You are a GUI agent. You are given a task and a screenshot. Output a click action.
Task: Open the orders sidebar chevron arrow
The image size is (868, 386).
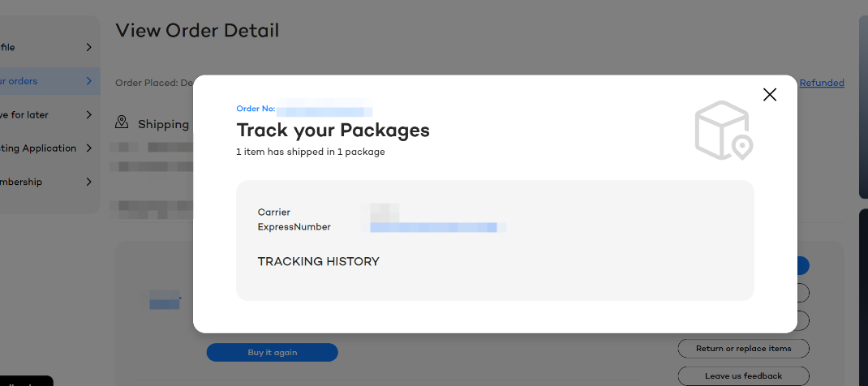coord(88,81)
